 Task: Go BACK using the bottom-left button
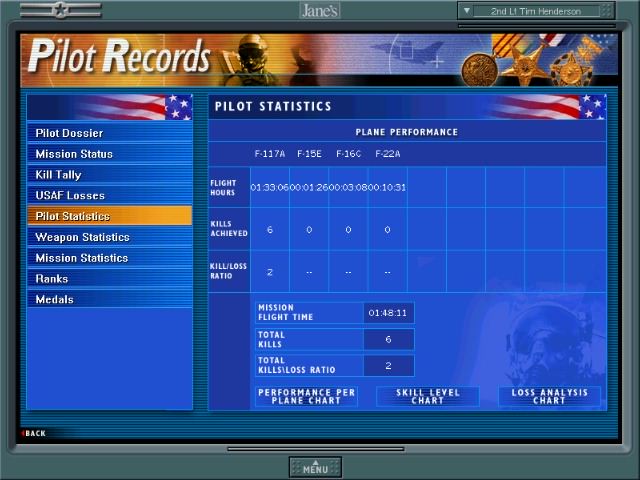pyautogui.click(x=33, y=433)
